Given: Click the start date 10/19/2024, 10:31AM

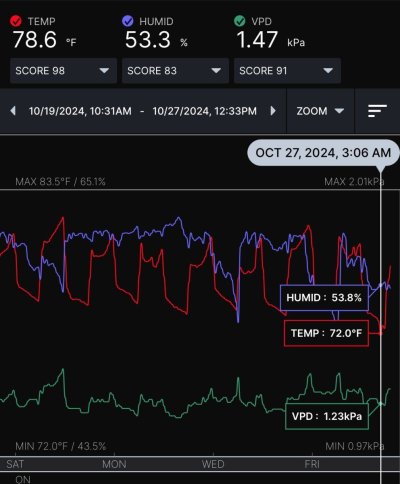Looking at the screenshot, I should (80, 111).
